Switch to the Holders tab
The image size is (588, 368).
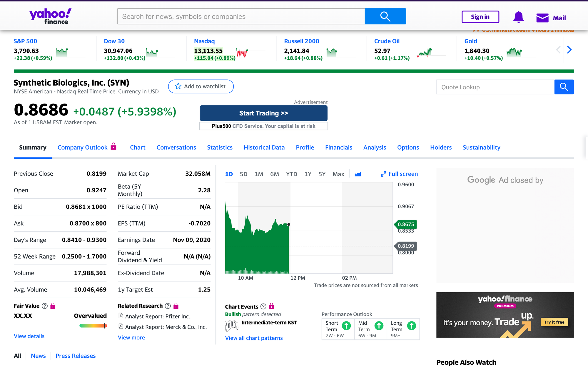tap(441, 147)
